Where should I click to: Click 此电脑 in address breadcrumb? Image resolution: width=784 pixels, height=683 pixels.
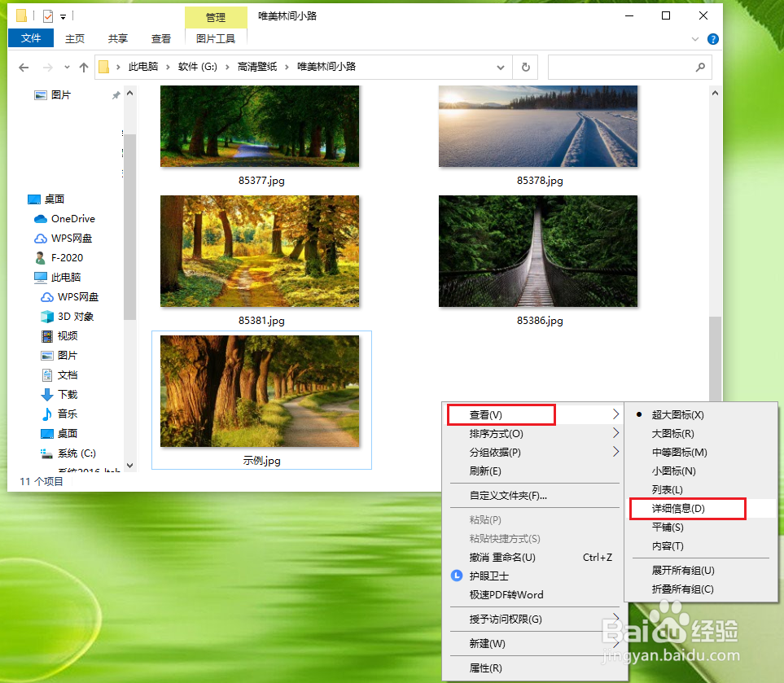coord(143,67)
